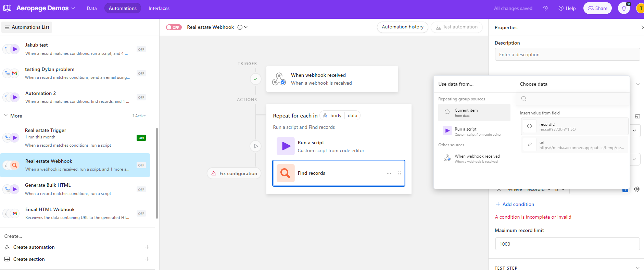Screen dimensions: 644x270
Task: Click the green check trigger status icon
Action: (255, 79)
